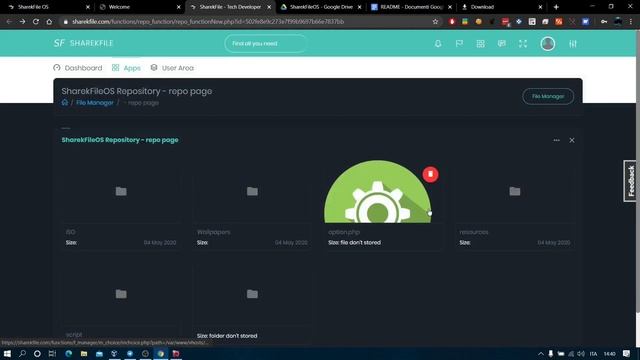The width and height of the screenshot is (640, 360).
Task: Click the home icon in breadcrumb
Action: [65, 102]
